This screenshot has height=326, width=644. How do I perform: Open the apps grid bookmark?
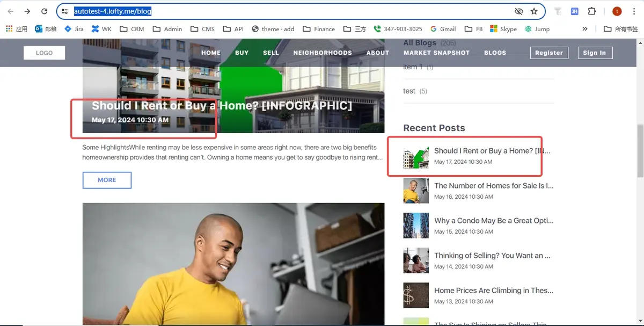(x=17, y=29)
